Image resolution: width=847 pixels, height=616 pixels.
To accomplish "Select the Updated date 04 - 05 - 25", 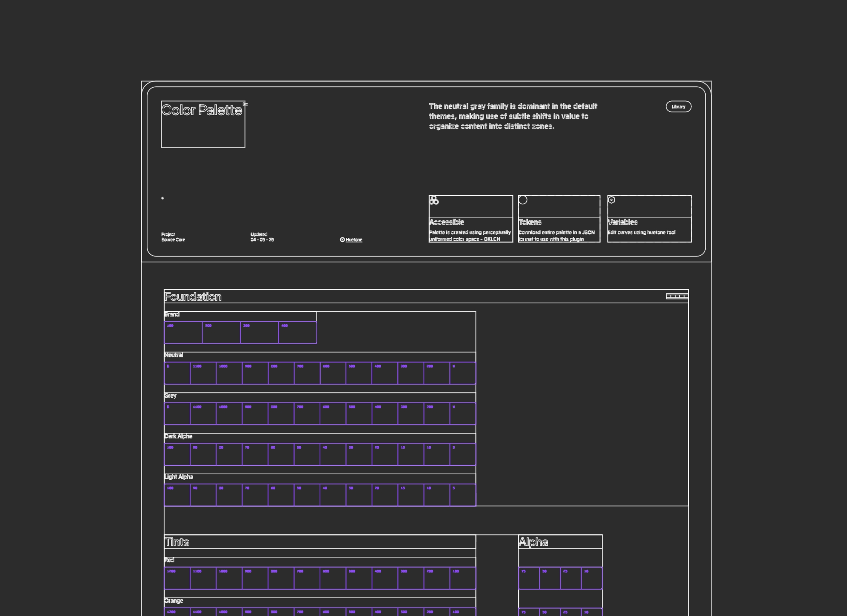I will tap(262, 240).
